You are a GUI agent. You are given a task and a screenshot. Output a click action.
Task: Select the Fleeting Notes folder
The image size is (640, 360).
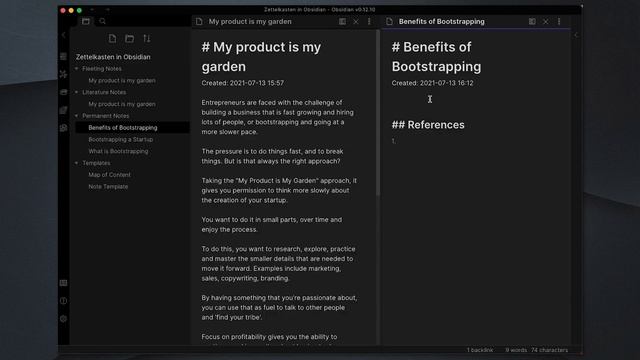[102, 69]
